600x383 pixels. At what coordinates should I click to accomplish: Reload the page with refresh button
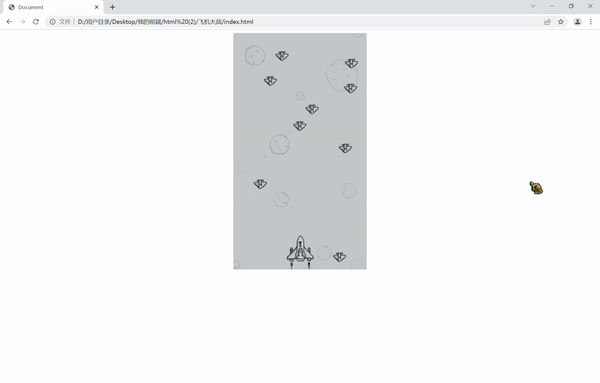pyautogui.click(x=36, y=22)
